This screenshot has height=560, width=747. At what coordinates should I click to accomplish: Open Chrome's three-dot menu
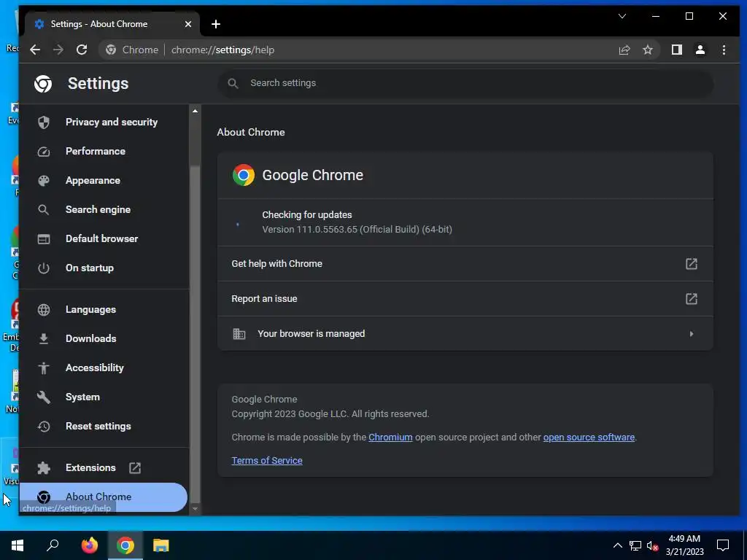724,50
